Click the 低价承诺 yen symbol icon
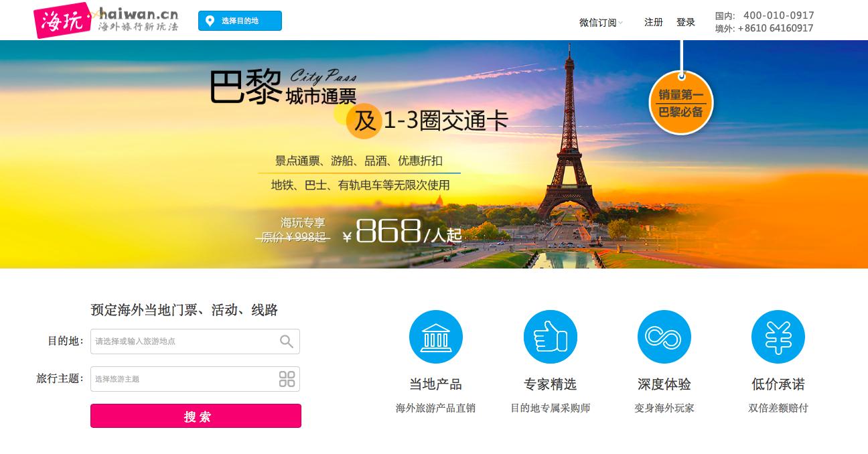 pos(778,337)
